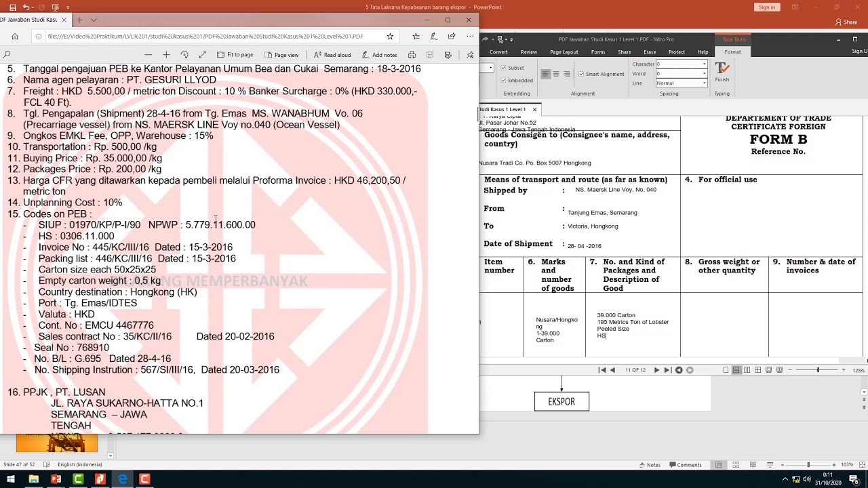
Task: Adjust PowerPoint zoom slider
Action: [x=808, y=465]
